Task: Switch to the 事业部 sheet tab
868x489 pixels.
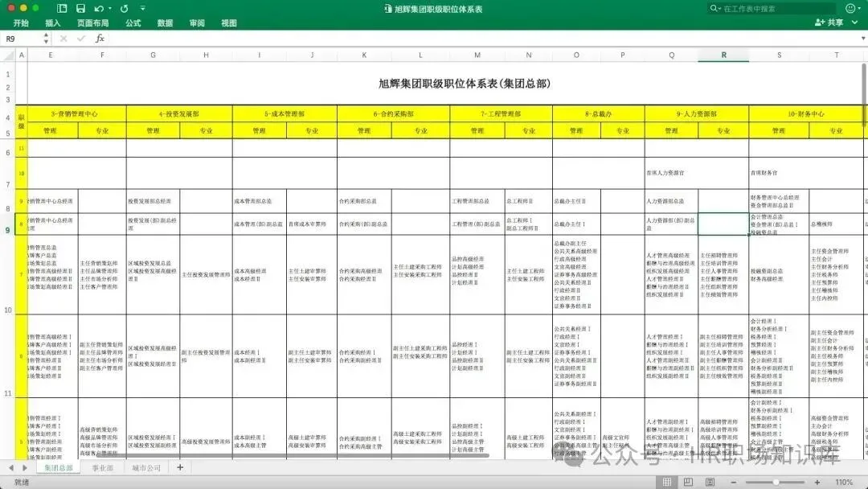Action: point(102,468)
